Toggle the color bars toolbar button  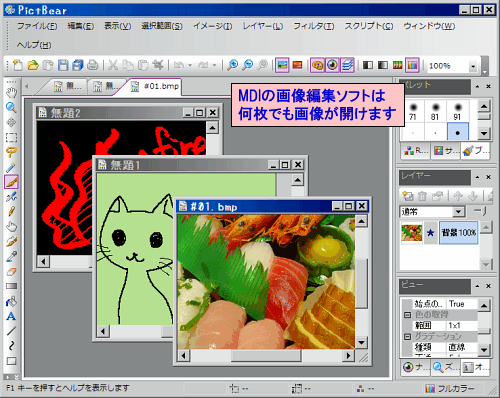click(412, 65)
